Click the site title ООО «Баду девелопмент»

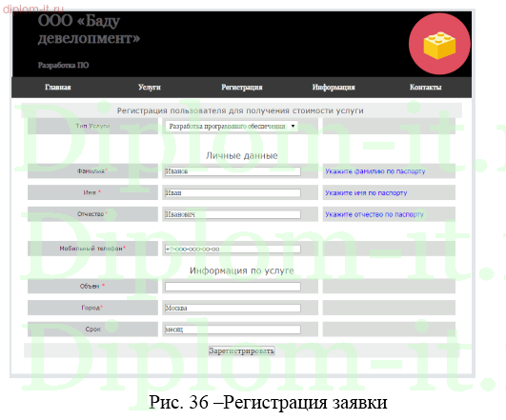click(89, 30)
